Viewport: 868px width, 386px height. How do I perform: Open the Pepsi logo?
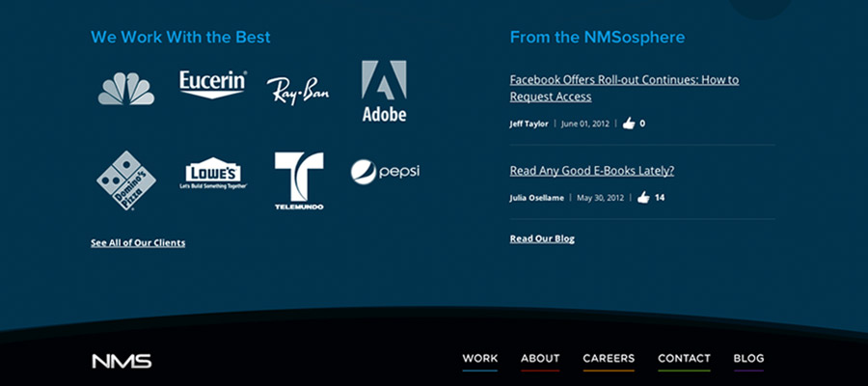click(385, 172)
